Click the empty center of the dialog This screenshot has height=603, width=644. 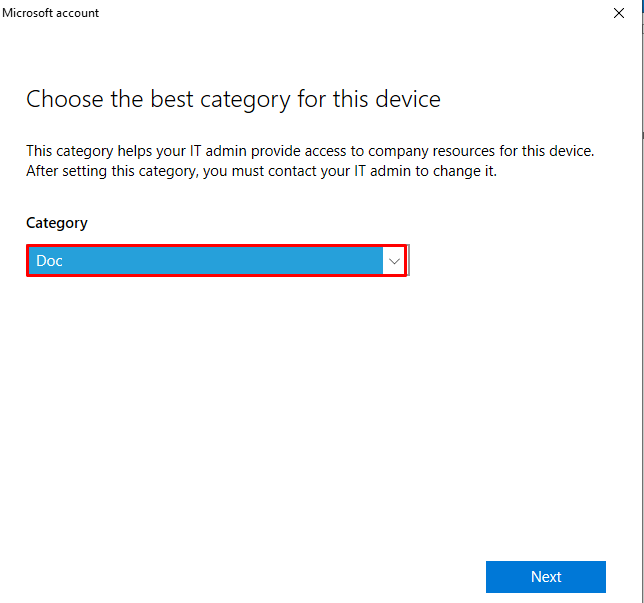coord(320,420)
